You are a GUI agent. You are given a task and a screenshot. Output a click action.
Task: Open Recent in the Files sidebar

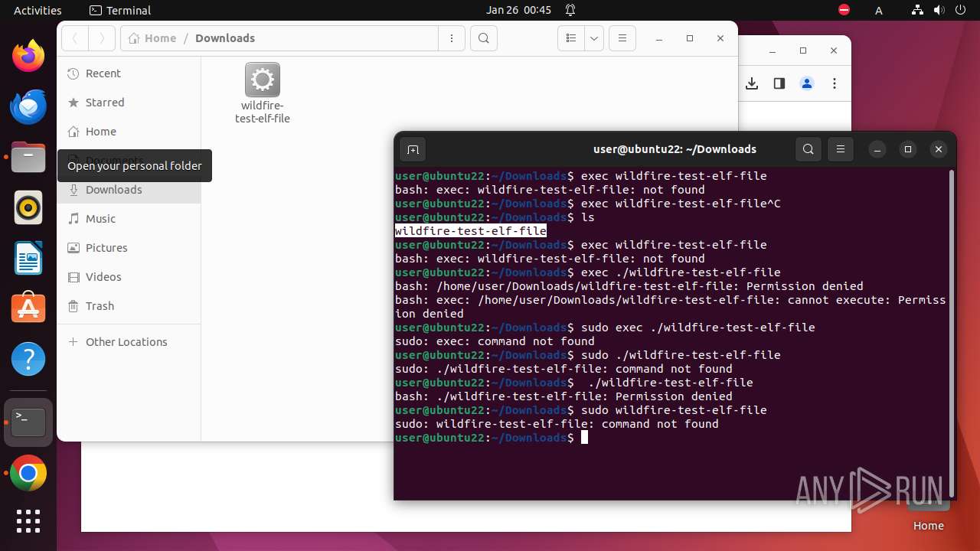tap(129, 73)
